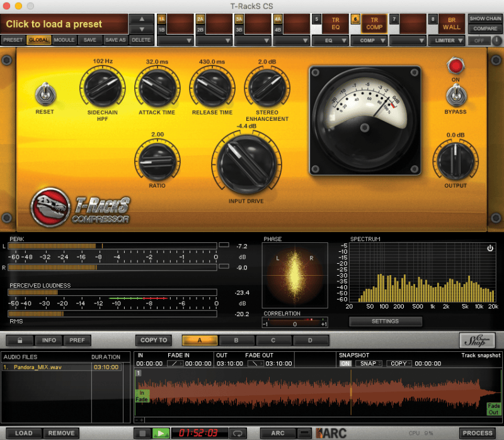This screenshot has width=504, height=440.
Task: Open slot 2 module dropdown
Action: point(214,40)
